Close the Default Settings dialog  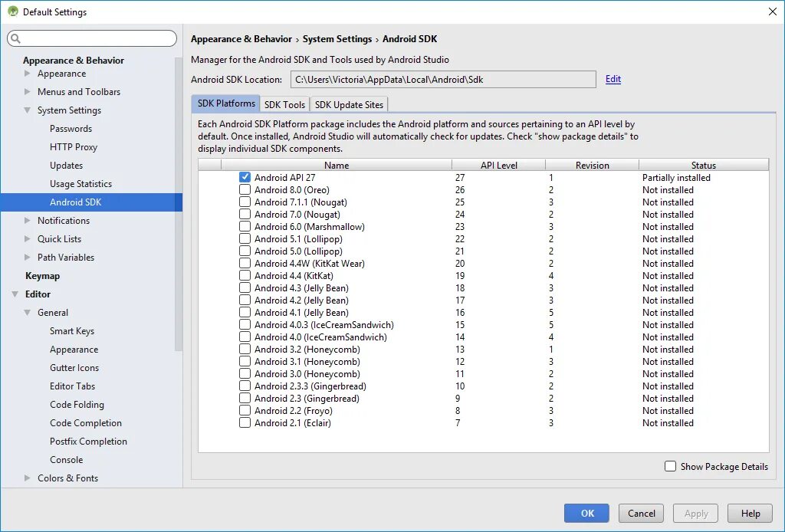coord(773,11)
